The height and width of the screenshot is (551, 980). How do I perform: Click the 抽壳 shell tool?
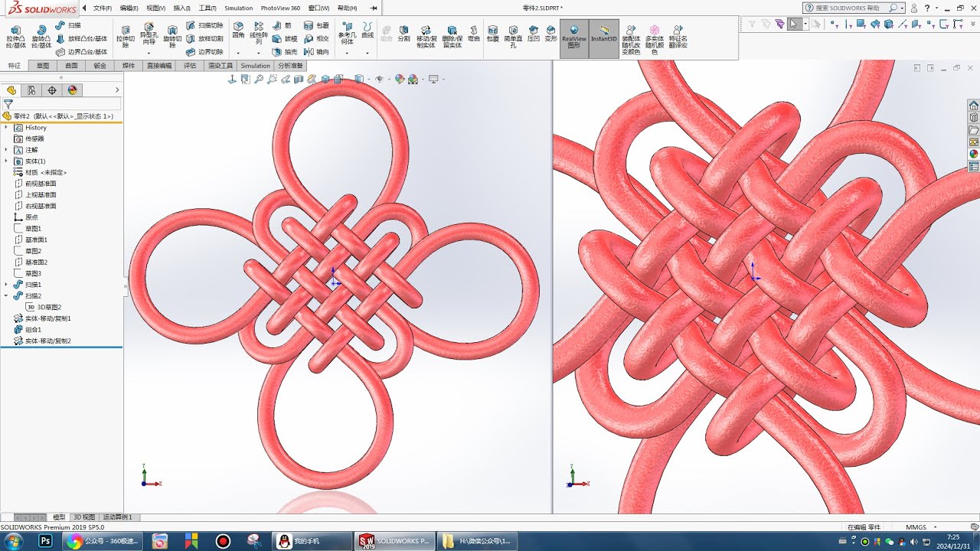pos(285,52)
